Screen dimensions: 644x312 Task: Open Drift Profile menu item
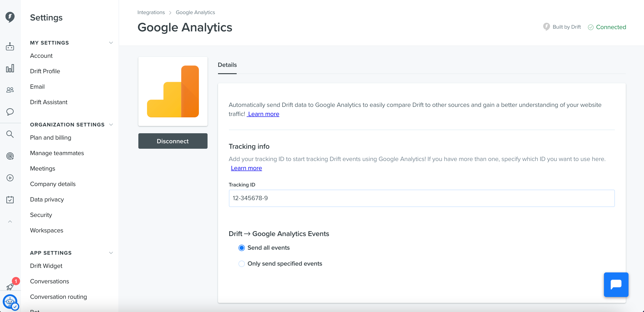[45, 71]
